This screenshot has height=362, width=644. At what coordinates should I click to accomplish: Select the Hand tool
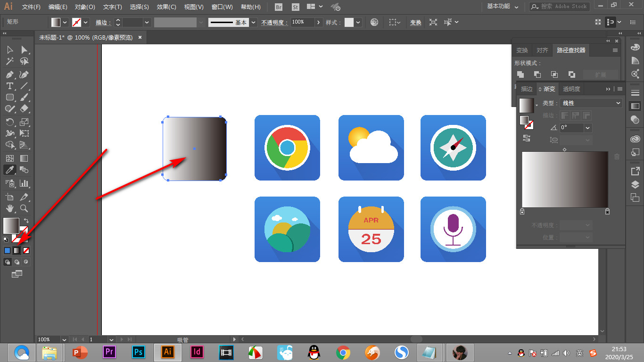(10, 208)
